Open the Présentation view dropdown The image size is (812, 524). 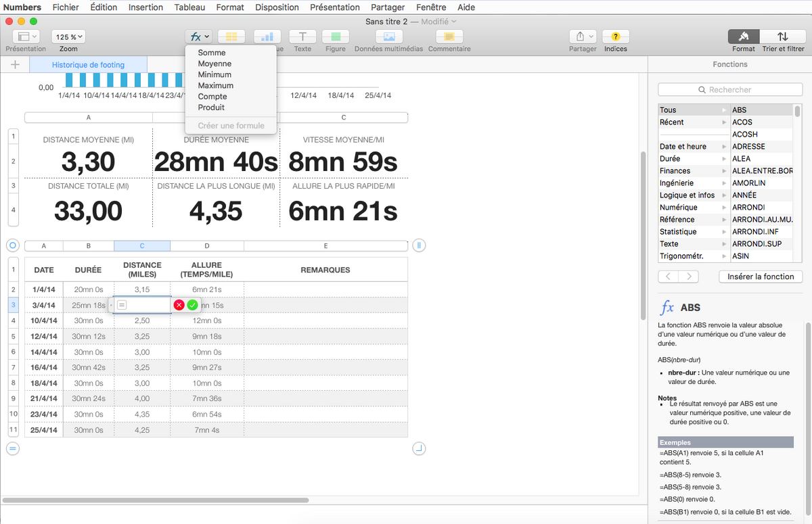(x=26, y=37)
